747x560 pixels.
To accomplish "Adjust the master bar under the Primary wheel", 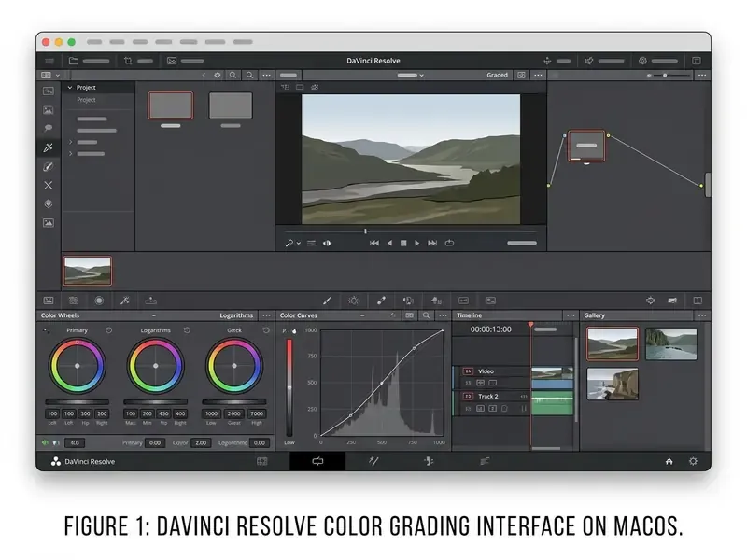I will (x=78, y=402).
